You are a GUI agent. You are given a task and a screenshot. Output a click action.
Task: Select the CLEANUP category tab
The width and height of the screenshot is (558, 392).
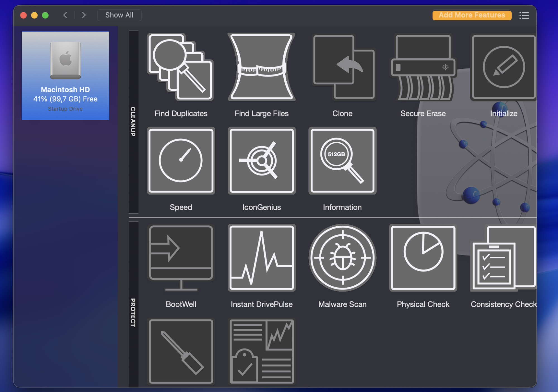(133, 122)
